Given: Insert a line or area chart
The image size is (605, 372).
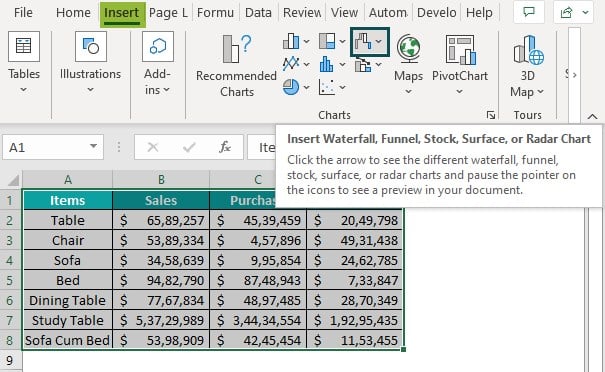Looking at the screenshot, I should click(291, 64).
